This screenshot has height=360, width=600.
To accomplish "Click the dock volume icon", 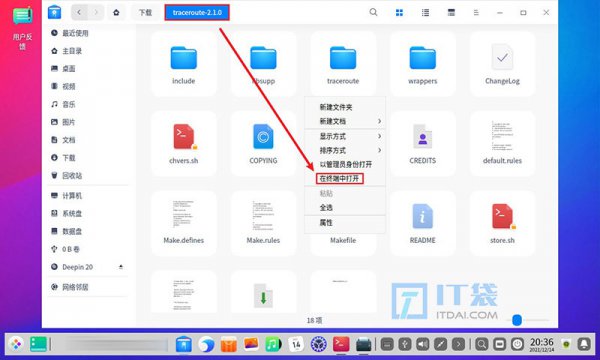I will [x=422, y=344].
